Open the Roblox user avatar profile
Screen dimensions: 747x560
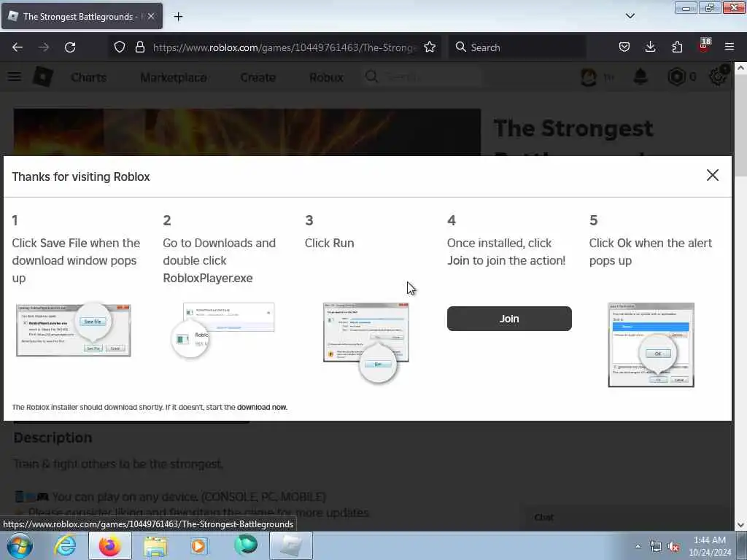(x=589, y=77)
